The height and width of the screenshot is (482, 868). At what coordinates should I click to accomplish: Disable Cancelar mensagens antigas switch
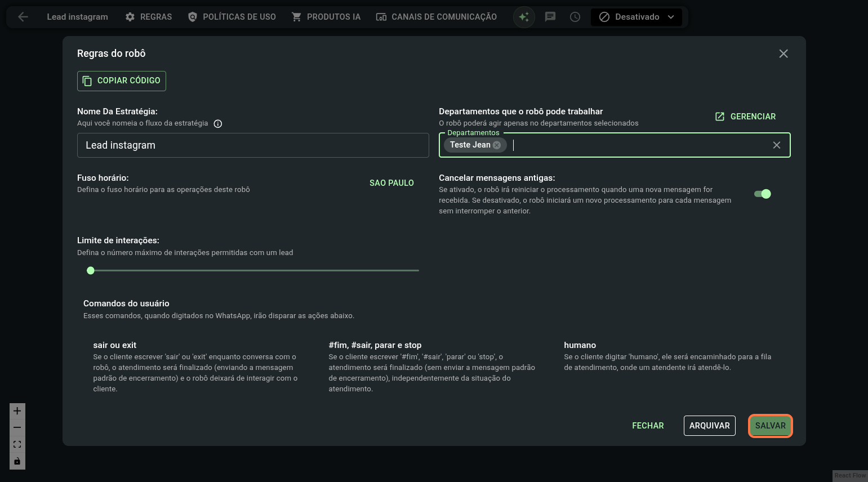coord(762,194)
